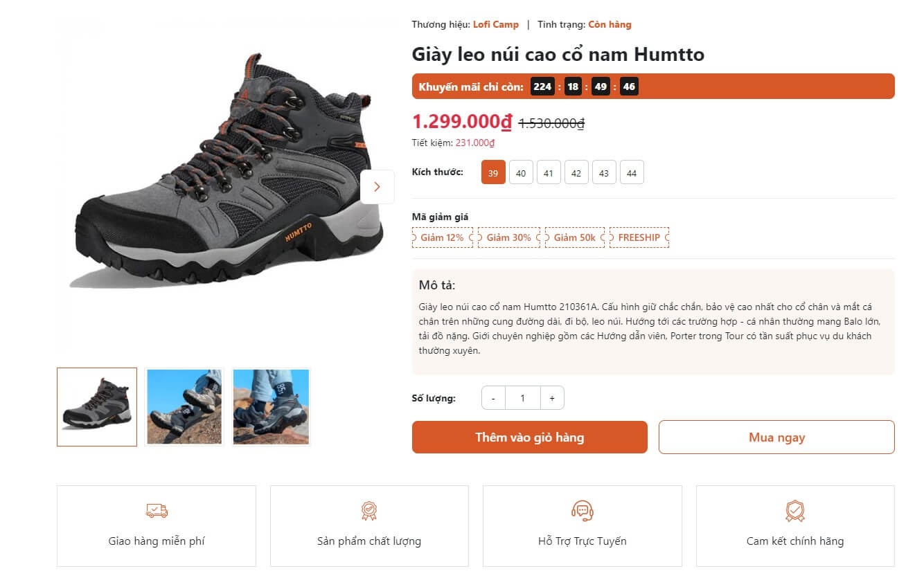Click the quantity input field
Image resolution: width=924 pixels, height=578 pixels.
522,398
